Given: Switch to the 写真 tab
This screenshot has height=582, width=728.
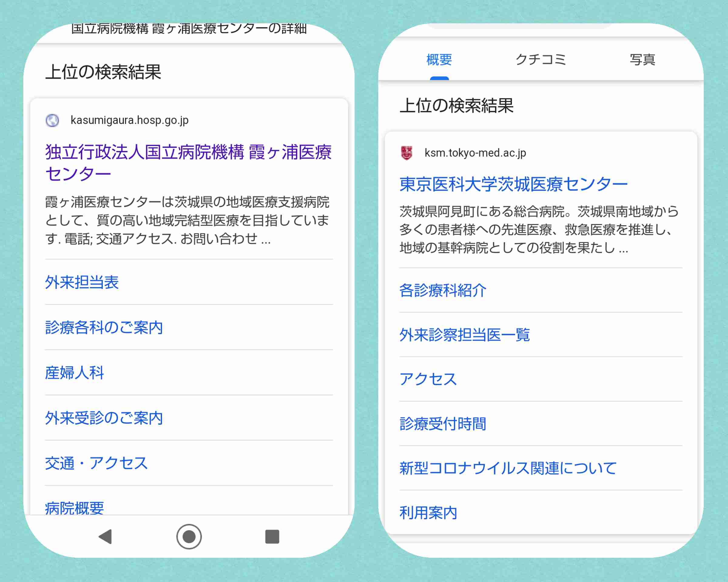Looking at the screenshot, I should click(x=642, y=60).
